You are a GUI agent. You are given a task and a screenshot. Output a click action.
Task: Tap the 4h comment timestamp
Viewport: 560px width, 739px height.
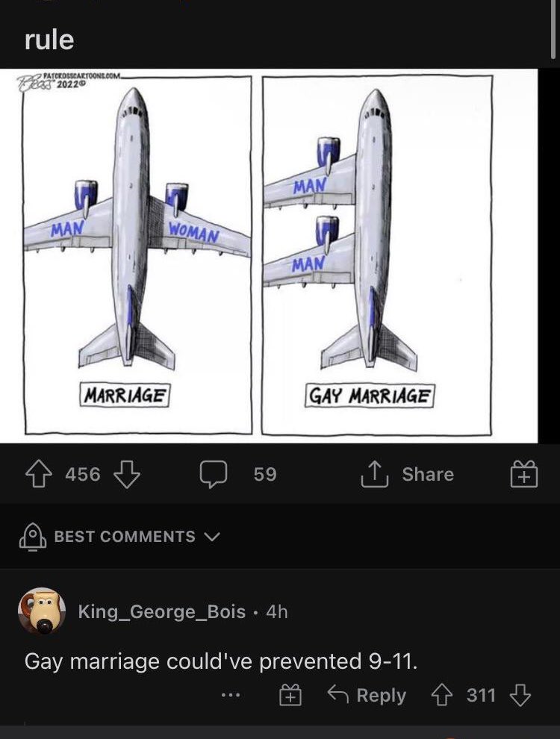[x=277, y=611]
